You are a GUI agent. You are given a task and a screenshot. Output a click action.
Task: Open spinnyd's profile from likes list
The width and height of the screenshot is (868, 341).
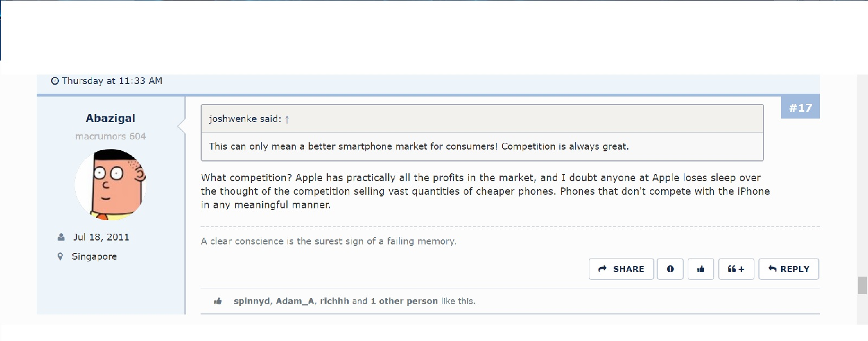click(253, 301)
